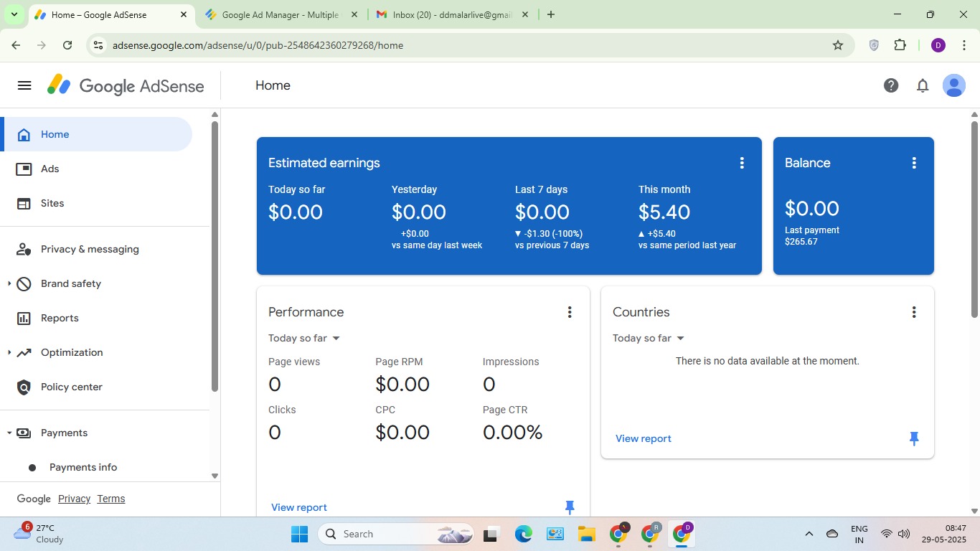The width and height of the screenshot is (980, 551).
Task: Open the Terms link in footer
Action: click(x=111, y=499)
